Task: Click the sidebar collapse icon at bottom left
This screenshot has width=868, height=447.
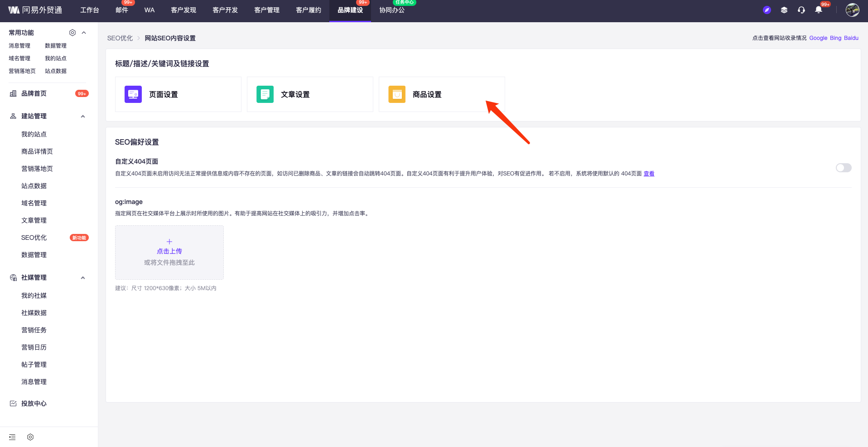Action: click(x=12, y=437)
